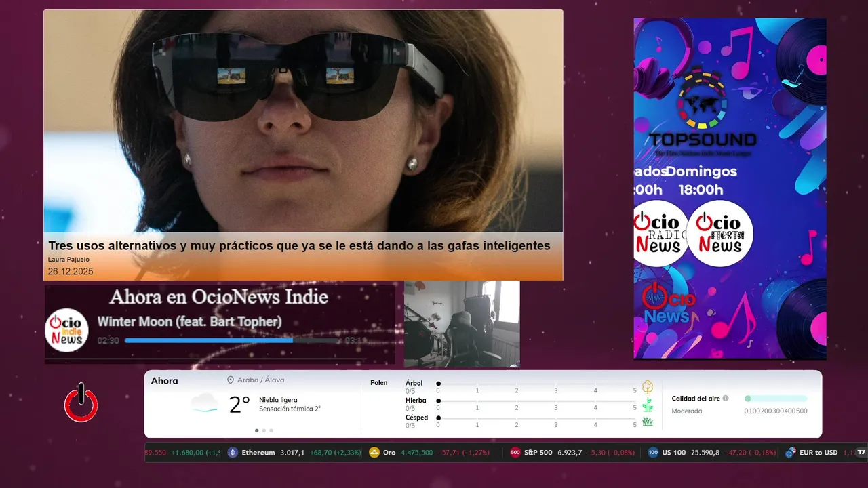
Task: Click the Ahora weather heading
Action: tap(164, 381)
